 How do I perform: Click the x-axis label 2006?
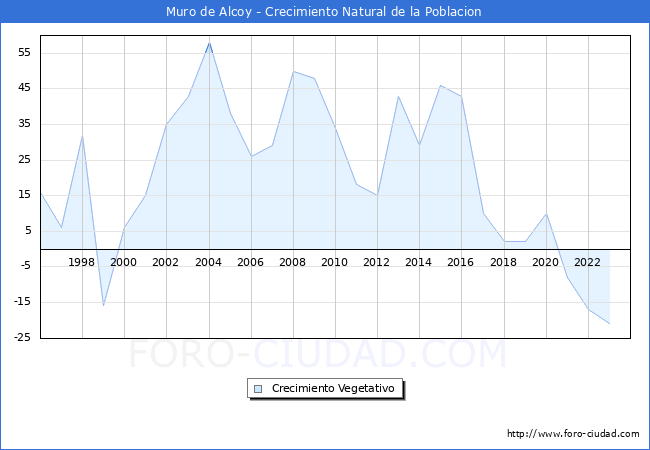tap(250, 262)
